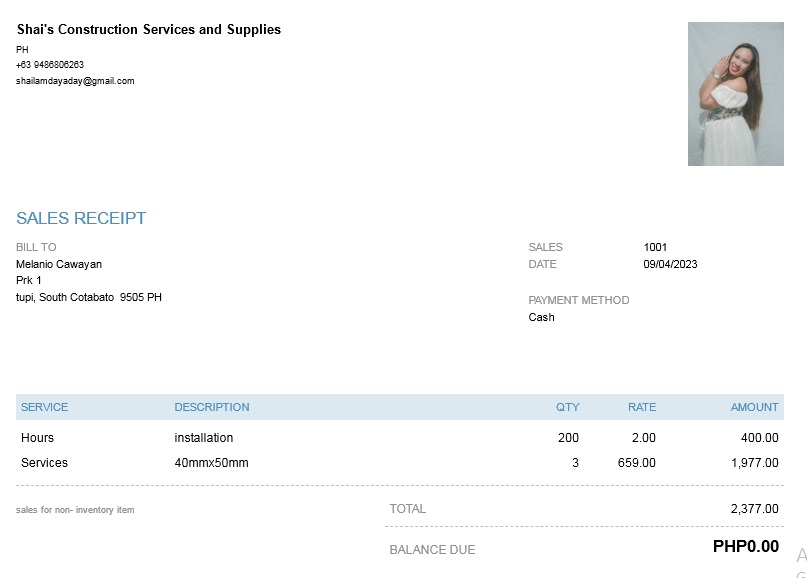The image size is (807, 578).
Task: Click the SALES RECEIPT heading
Action: 81,218
